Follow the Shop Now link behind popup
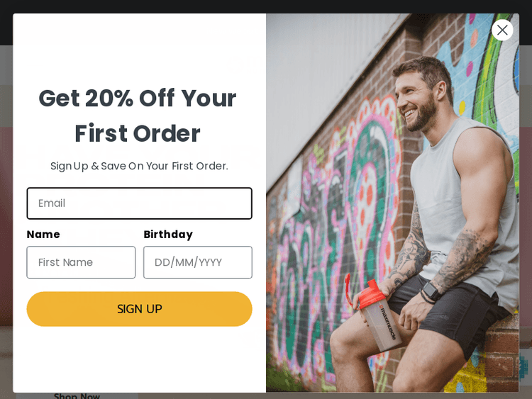 [x=77, y=396]
